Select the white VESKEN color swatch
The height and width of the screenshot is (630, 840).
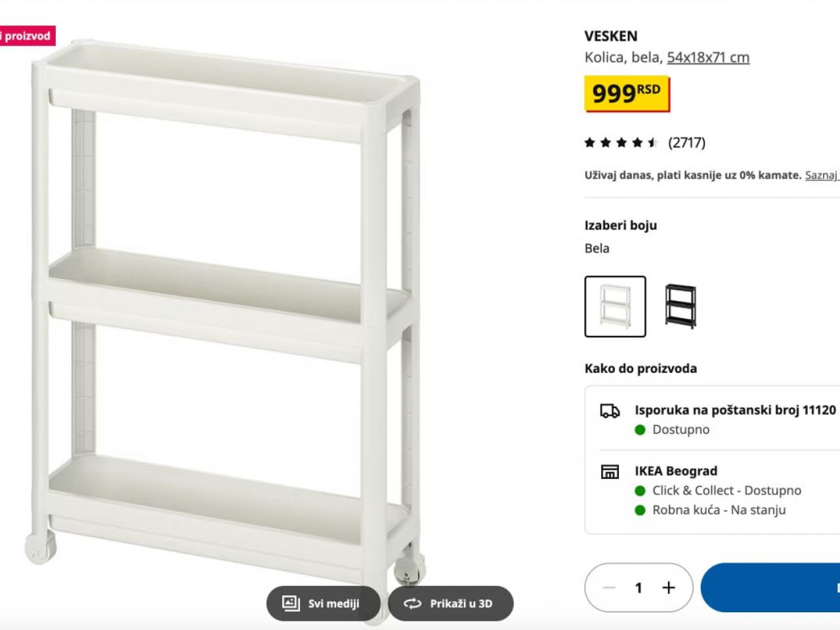pos(615,306)
